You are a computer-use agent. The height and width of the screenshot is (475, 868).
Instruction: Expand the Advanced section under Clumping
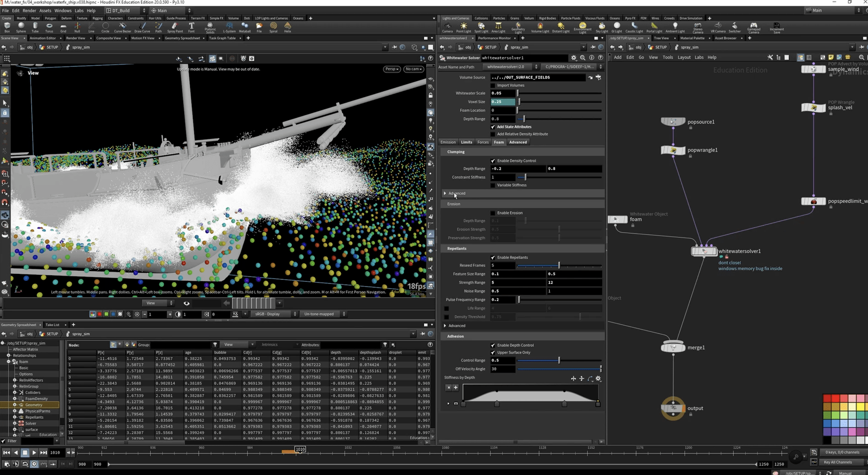445,193
